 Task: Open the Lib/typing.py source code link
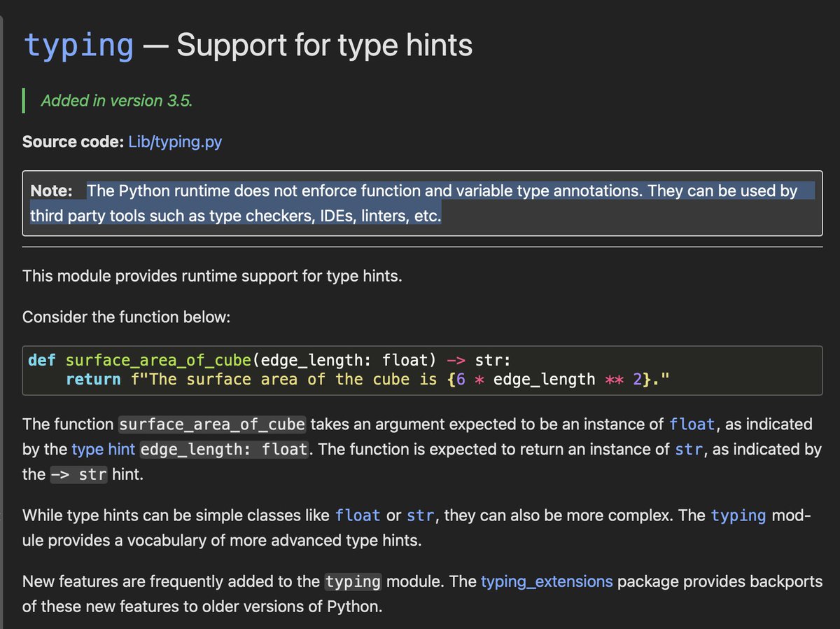click(175, 141)
